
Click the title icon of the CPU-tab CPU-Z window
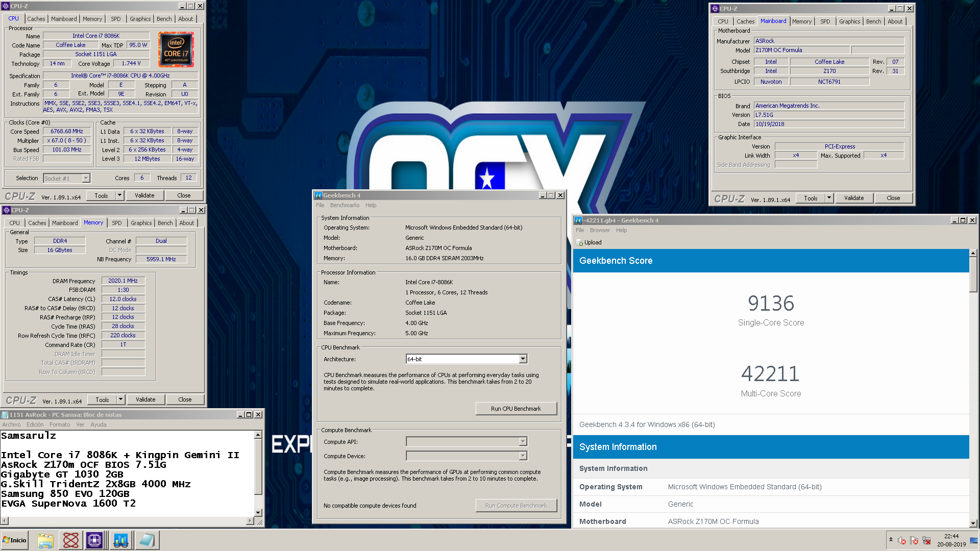[x=6, y=6]
